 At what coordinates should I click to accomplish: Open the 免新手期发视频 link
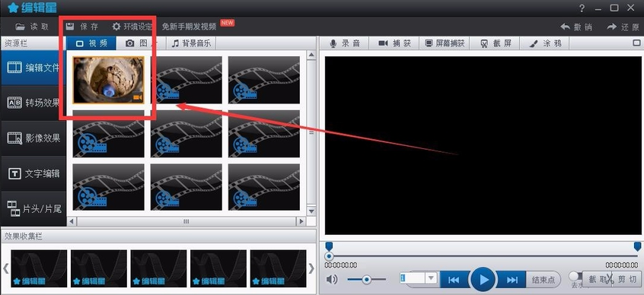point(189,27)
